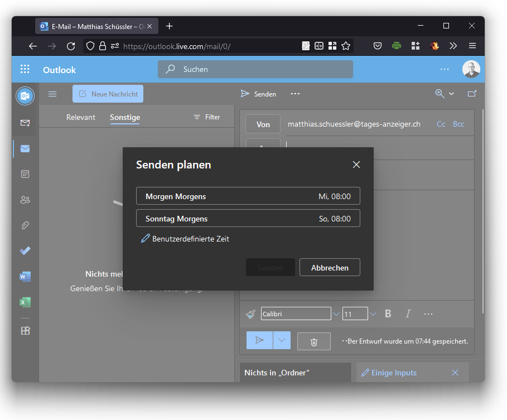Viewport: 507px width, 420px height.
Task: Click the discard draft trash icon
Action: 313,341
